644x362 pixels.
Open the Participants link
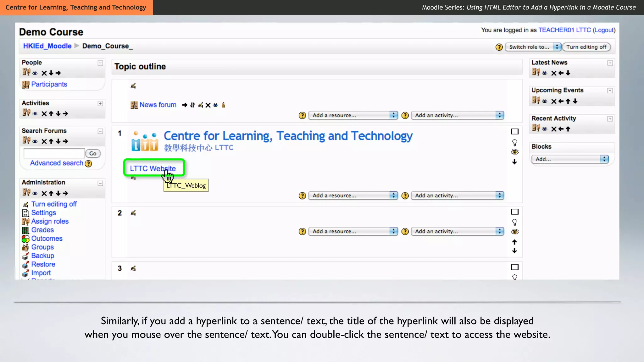coord(49,84)
